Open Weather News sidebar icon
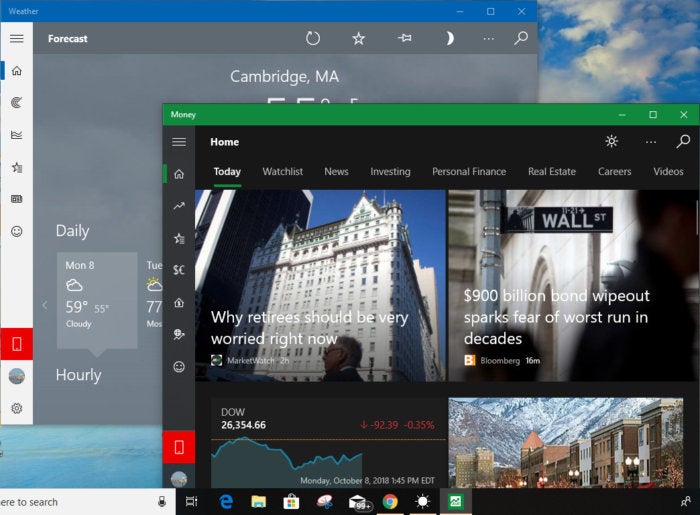 (x=17, y=199)
